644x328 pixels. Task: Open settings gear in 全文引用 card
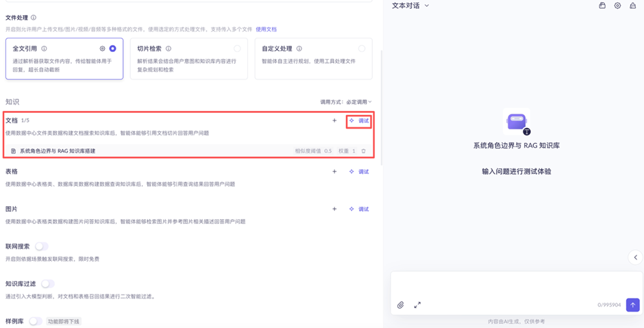tap(102, 49)
